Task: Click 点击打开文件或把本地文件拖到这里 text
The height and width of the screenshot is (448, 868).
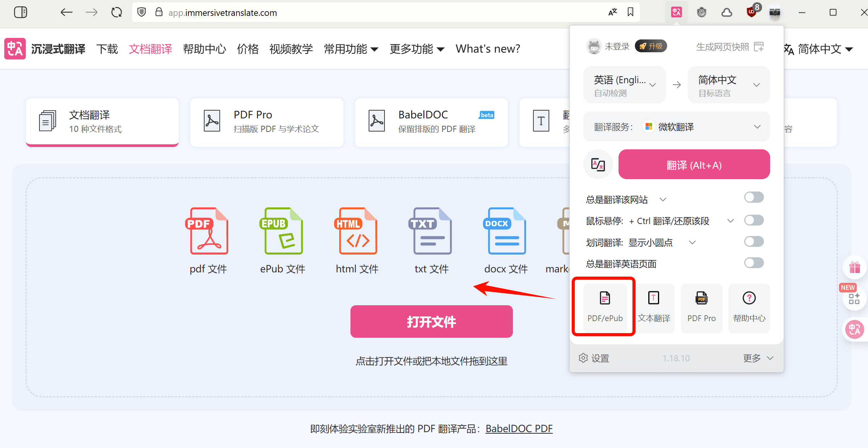Action: [x=432, y=361]
